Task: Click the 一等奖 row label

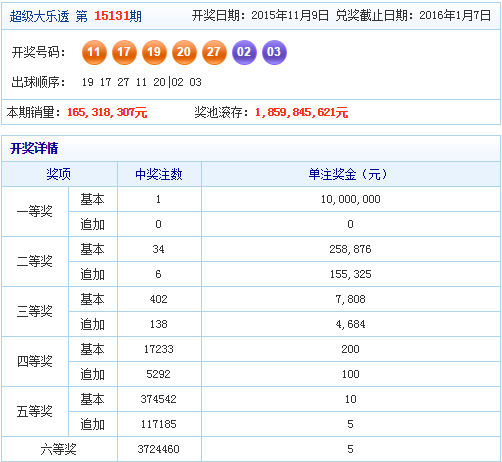Action: tap(35, 211)
